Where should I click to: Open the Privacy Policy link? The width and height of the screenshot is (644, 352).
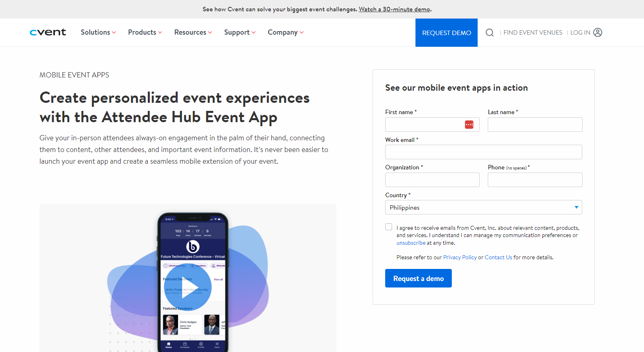460,257
